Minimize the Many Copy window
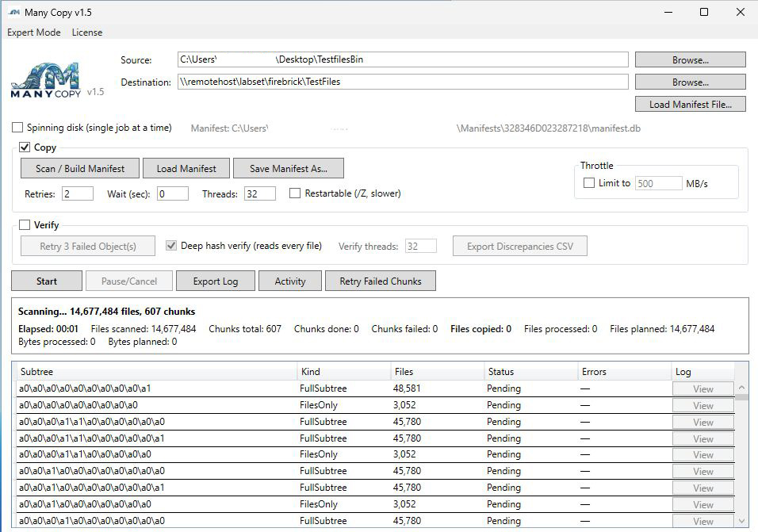Image resolution: width=758 pixels, height=532 pixels. pos(668,12)
